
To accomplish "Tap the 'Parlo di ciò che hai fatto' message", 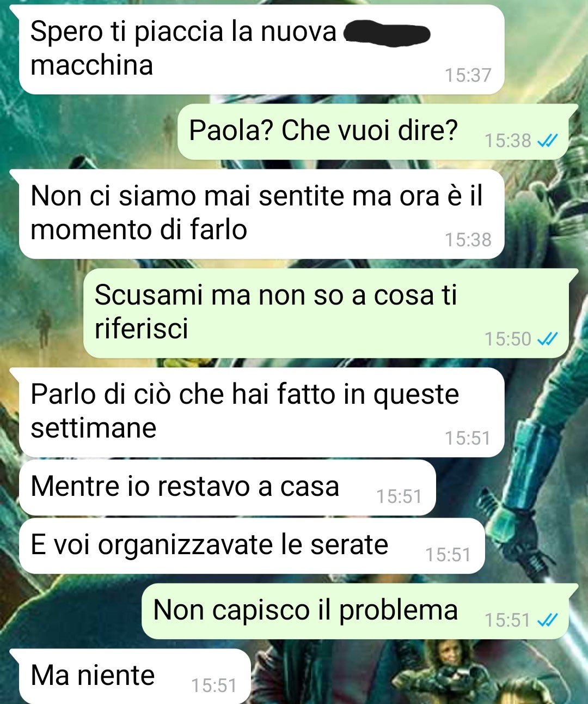I will tap(261, 412).
